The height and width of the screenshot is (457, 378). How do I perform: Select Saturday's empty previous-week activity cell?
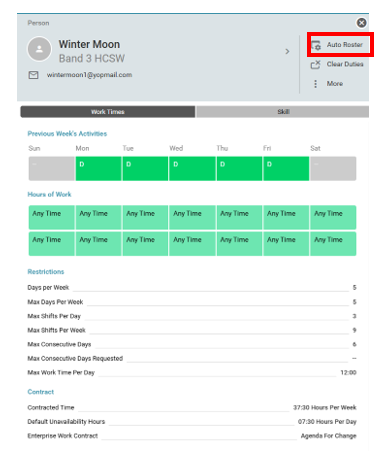333,169
